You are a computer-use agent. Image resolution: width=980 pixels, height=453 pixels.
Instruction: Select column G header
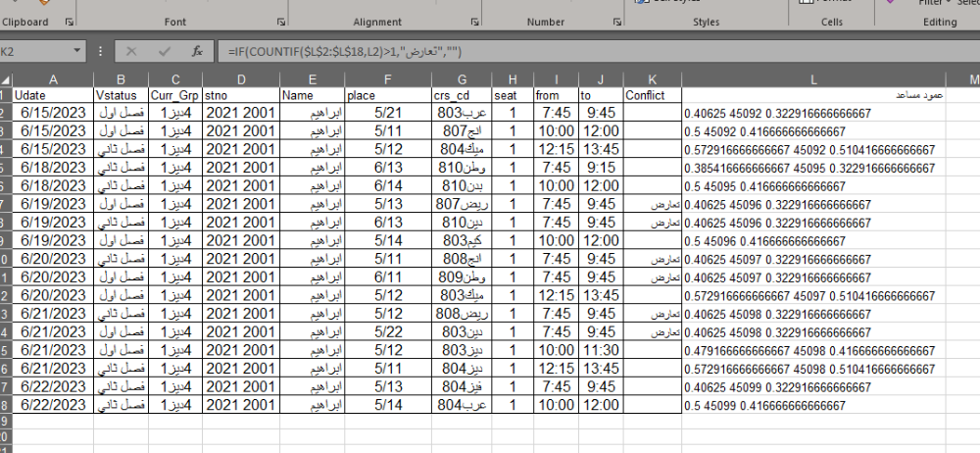(x=462, y=79)
